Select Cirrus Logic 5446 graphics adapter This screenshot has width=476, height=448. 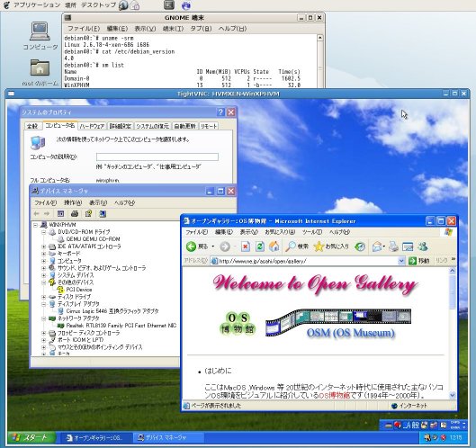112,311
